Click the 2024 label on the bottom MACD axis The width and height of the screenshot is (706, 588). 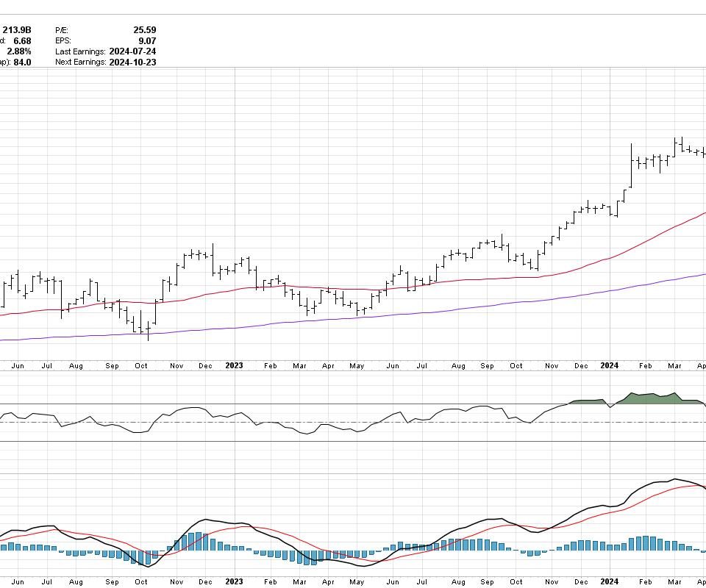pyautogui.click(x=609, y=581)
